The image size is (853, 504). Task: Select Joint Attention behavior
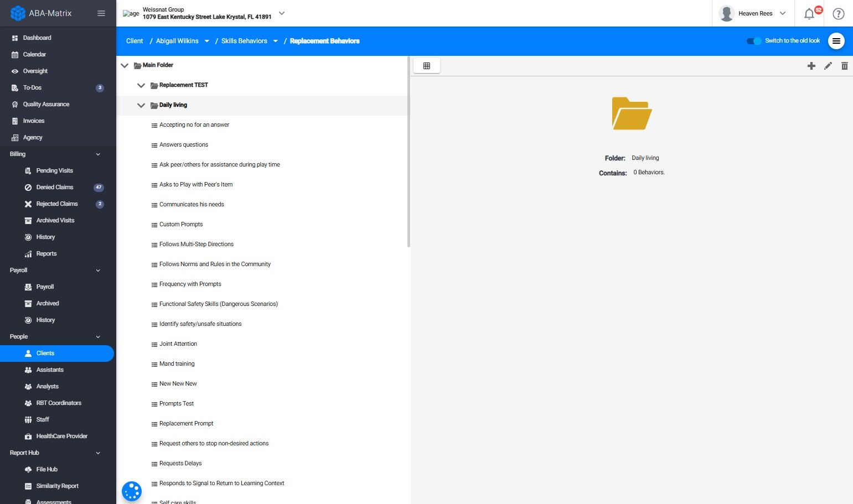(x=178, y=344)
